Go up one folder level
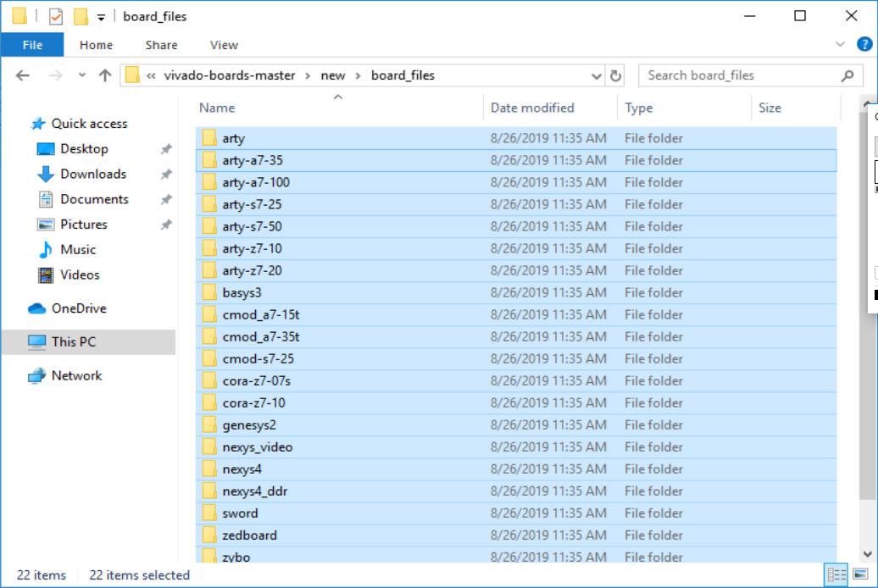This screenshot has width=878, height=588. (105, 75)
